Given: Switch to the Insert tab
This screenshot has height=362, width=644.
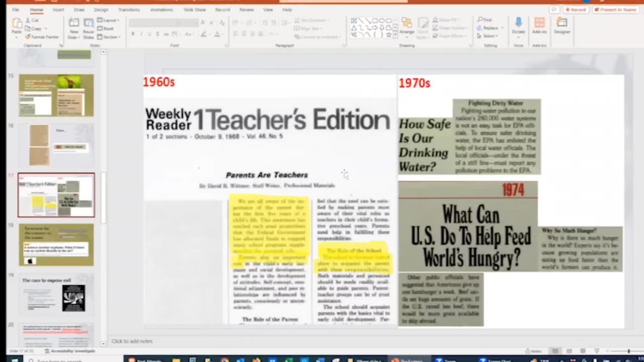Looking at the screenshot, I should (x=58, y=10).
